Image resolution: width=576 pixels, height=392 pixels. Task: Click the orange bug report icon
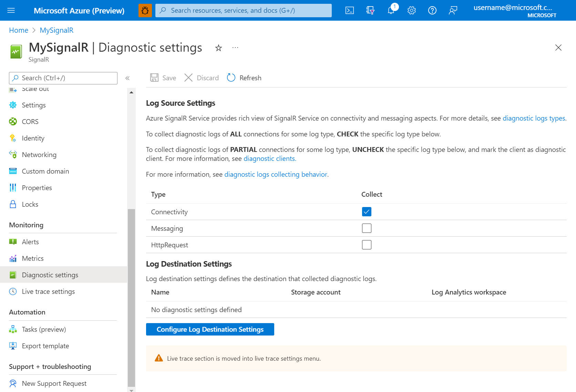145,10
